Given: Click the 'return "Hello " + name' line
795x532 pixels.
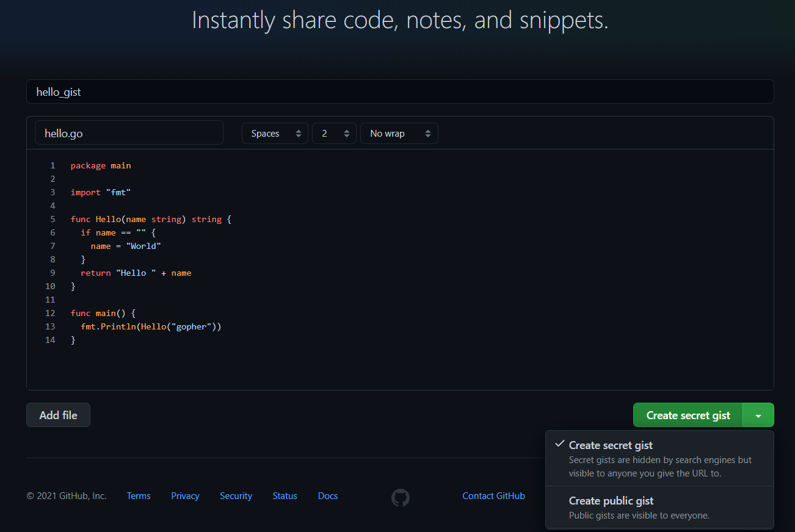Looking at the screenshot, I should (136, 273).
